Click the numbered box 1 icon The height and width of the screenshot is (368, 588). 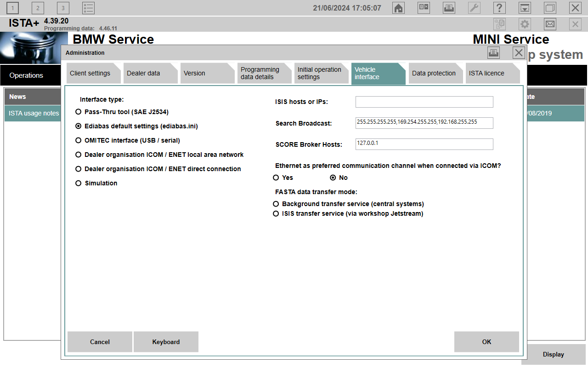click(x=12, y=8)
